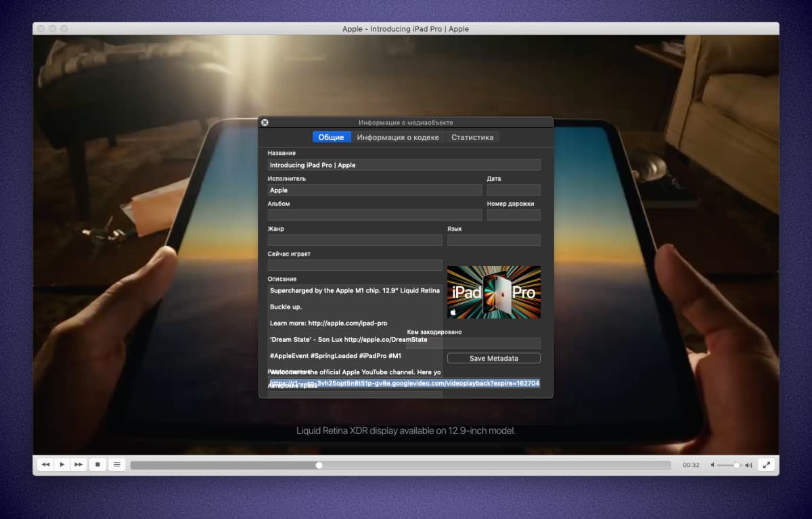The image size is (812, 519).
Task: Select the Общие tab
Action: click(332, 137)
